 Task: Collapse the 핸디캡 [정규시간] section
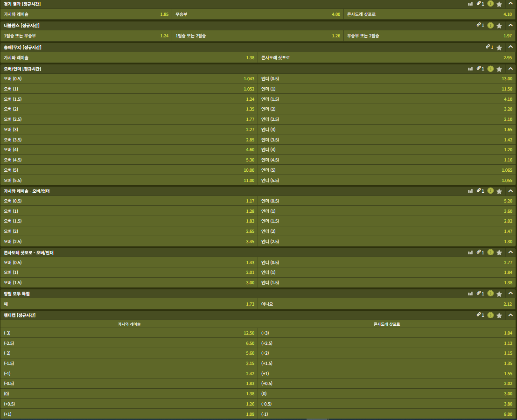510,315
